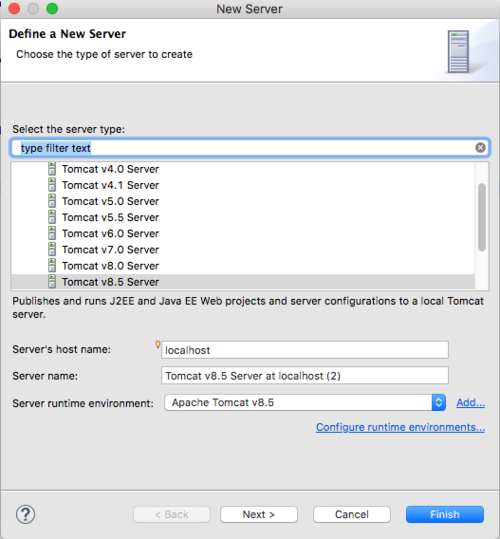The image size is (500, 539).
Task: Click the Tomcat v7.0 Server icon
Action: click(x=52, y=250)
